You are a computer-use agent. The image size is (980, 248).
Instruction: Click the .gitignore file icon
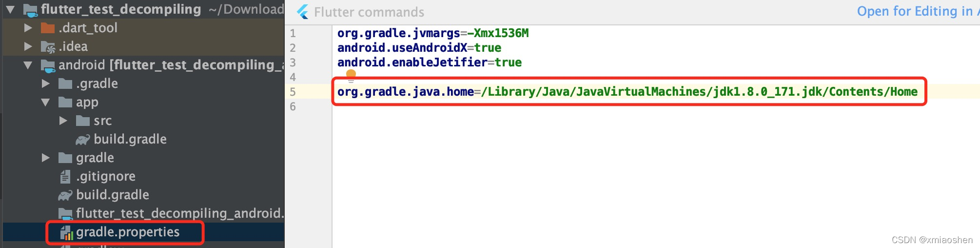(x=65, y=176)
